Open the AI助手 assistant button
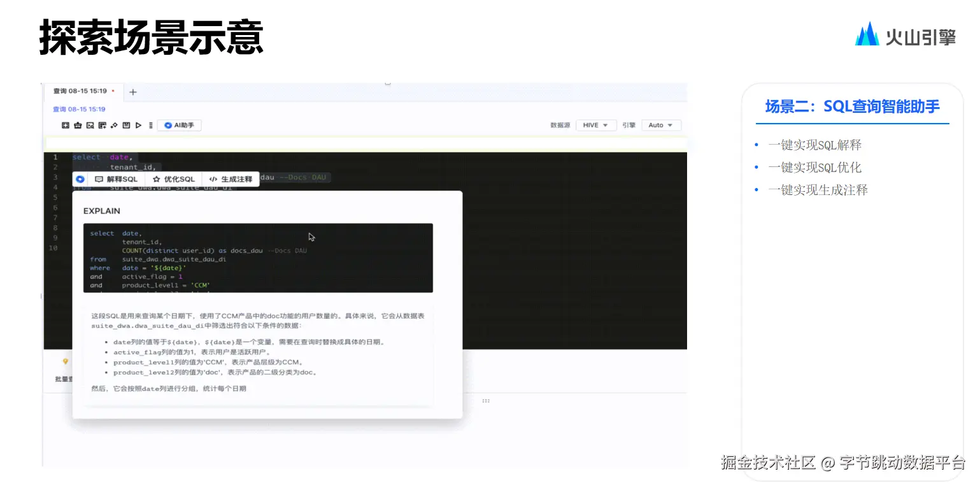Screen dimensions: 980x485 point(180,126)
